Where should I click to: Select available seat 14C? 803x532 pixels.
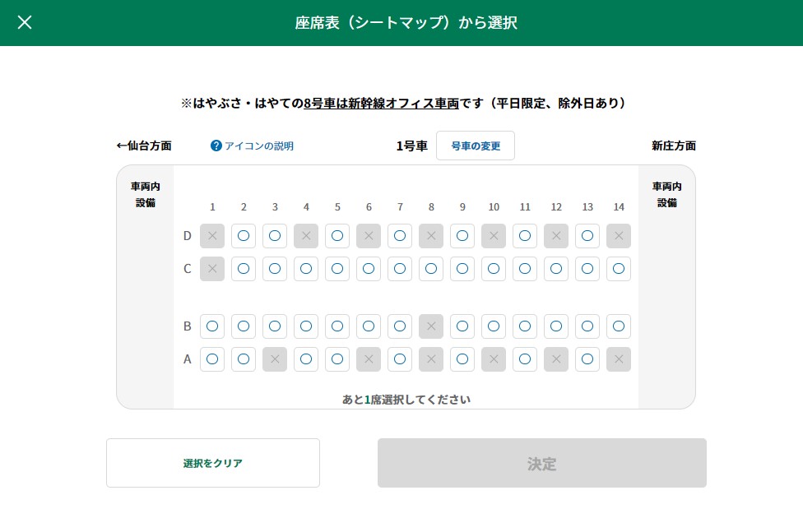[x=619, y=269]
